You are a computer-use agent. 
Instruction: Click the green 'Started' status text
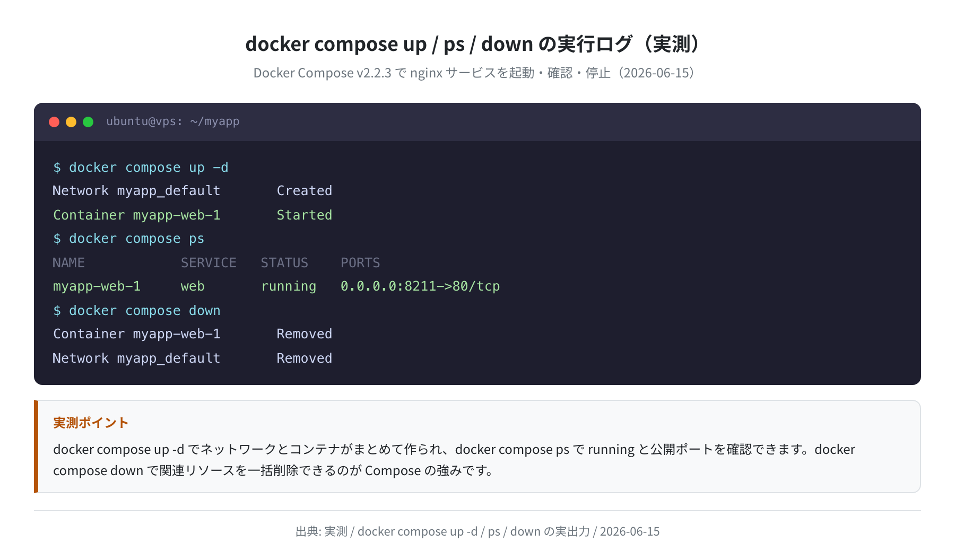pos(305,215)
